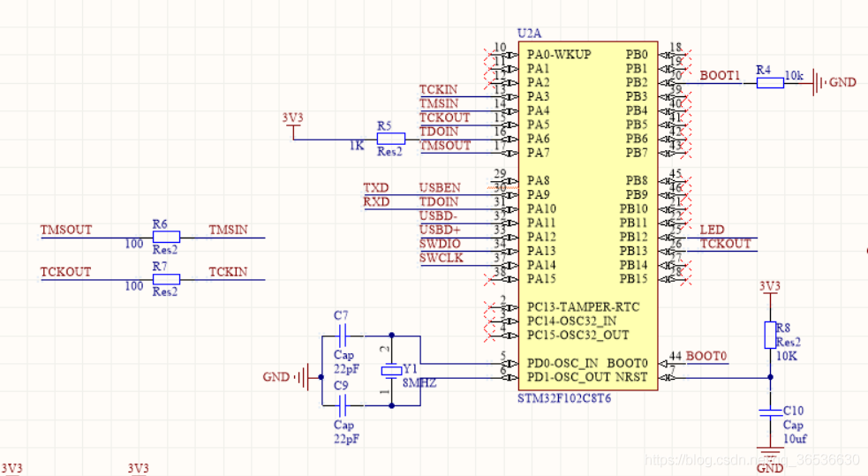Click the PB2 pin name
868x476 pixels.
point(637,82)
